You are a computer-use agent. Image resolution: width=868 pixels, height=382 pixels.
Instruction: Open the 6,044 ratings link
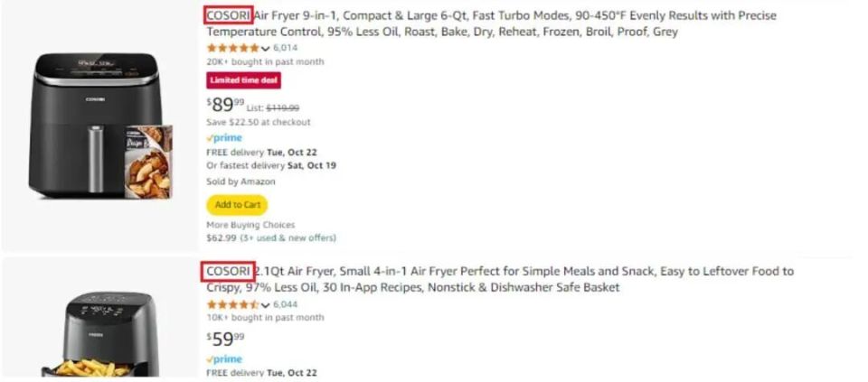285,304
